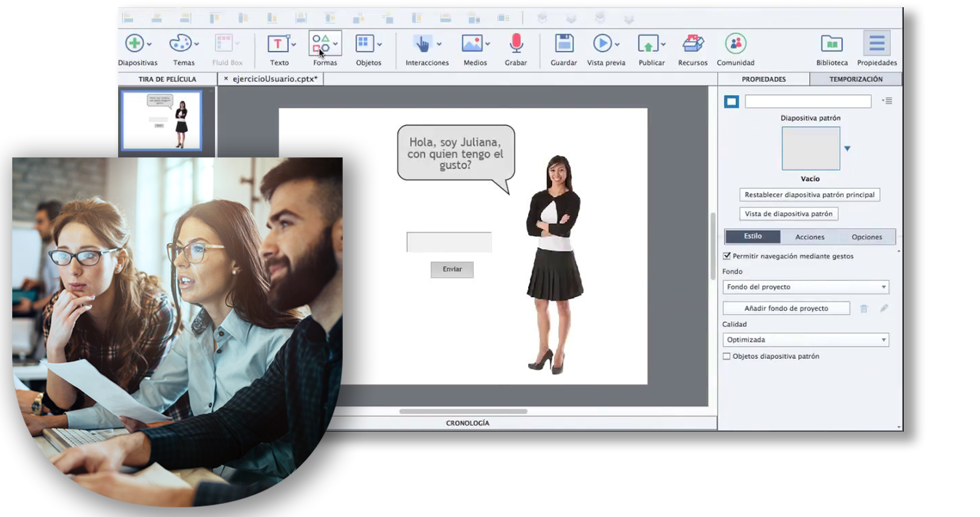The image size is (980, 517).
Task: Switch to the TEMPORIZACIÓN tab
Action: pos(856,79)
